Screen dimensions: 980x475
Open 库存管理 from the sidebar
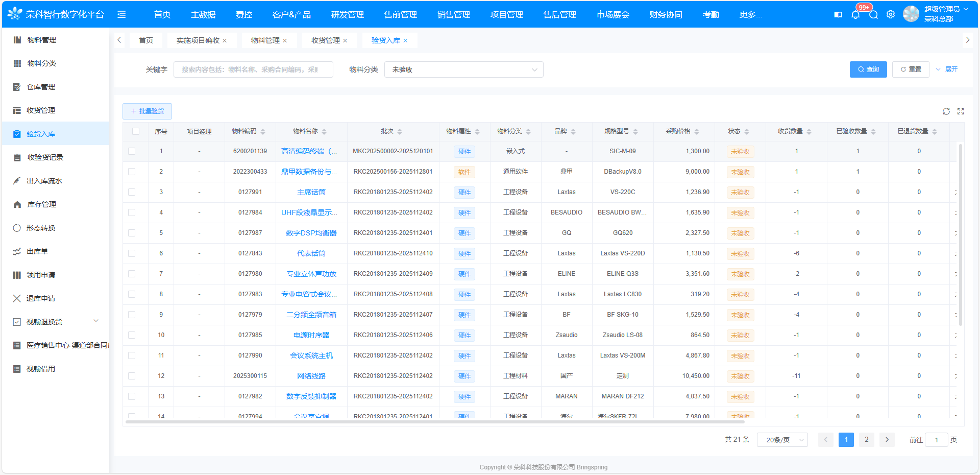(x=41, y=204)
